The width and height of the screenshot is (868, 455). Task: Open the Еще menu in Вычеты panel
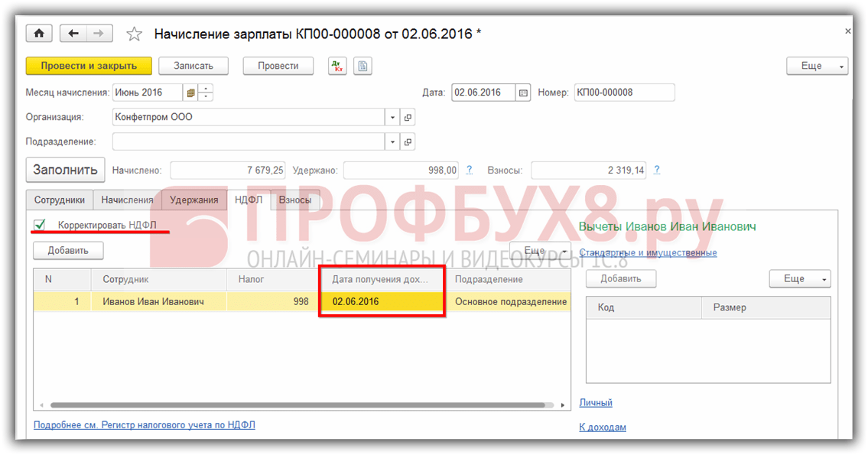(x=800, y=279)
